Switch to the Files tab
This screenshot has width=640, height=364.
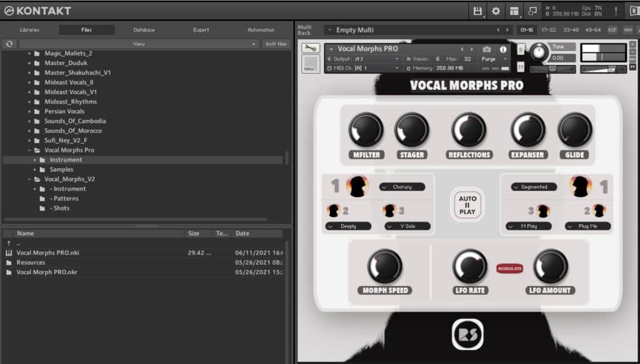(86, 30)
